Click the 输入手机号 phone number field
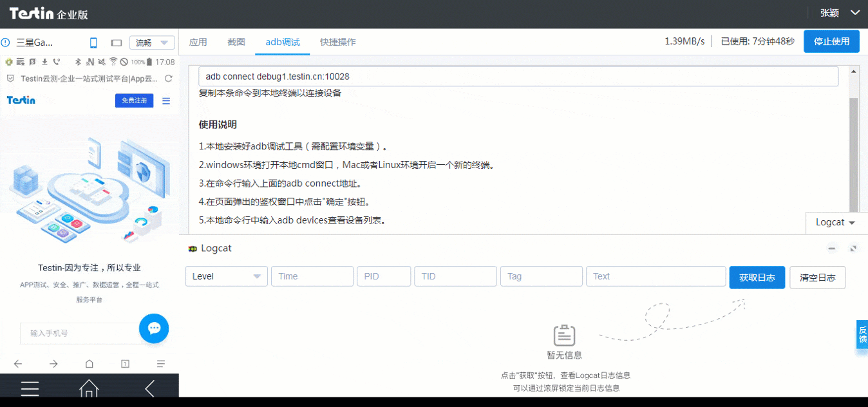The width and height of the screenshot is (868, 407). pyautogui.click(x=80, y=333)
